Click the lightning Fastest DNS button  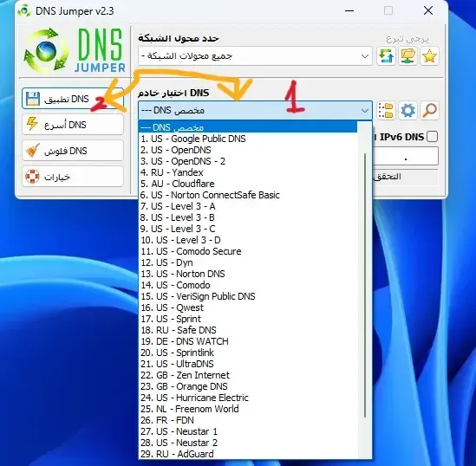(x=73, y=125)
